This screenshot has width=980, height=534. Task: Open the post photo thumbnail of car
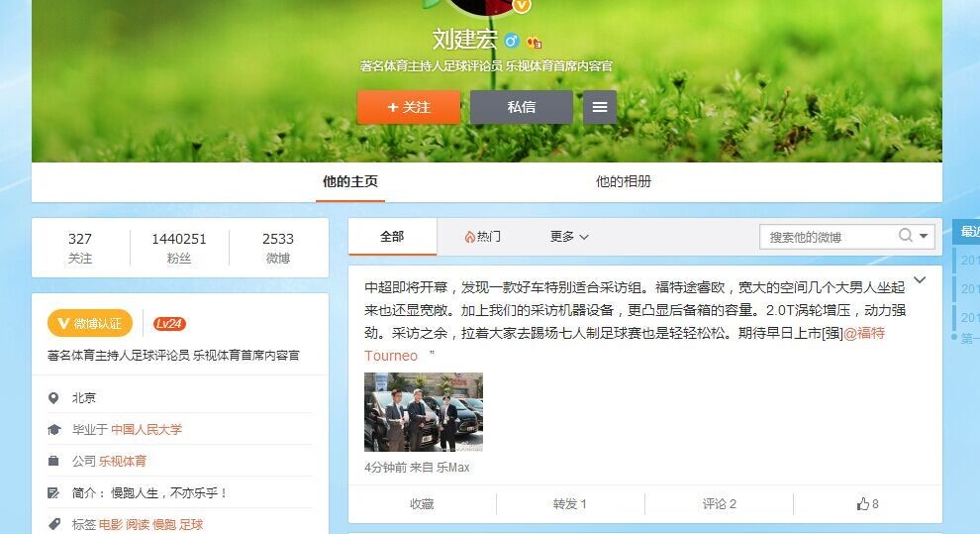(x=424, y=412)
